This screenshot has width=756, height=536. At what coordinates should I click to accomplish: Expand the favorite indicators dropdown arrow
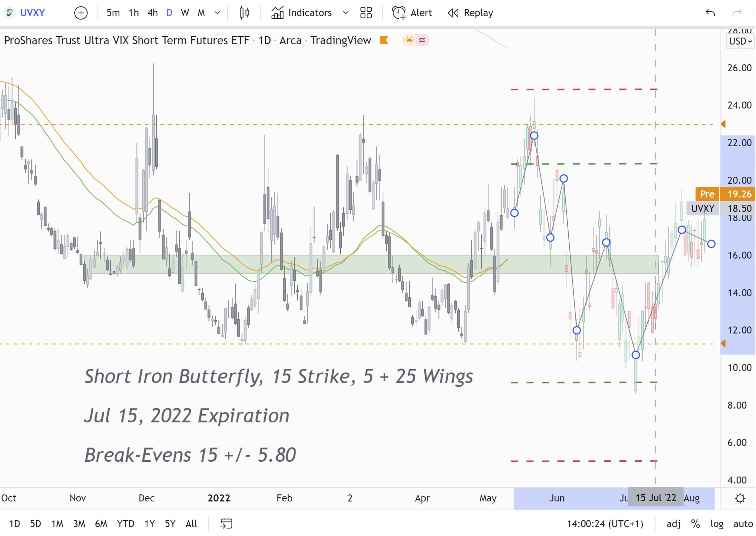coord(346,13)
